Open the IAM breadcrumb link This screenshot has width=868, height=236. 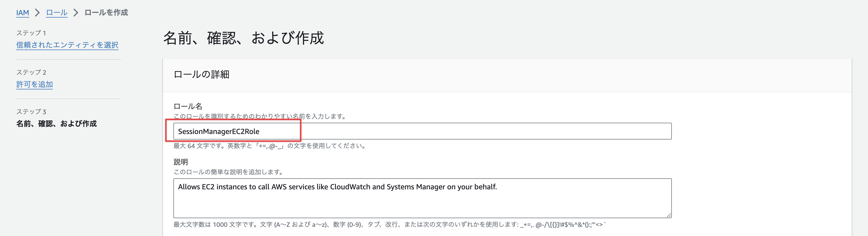pos(22,13)
